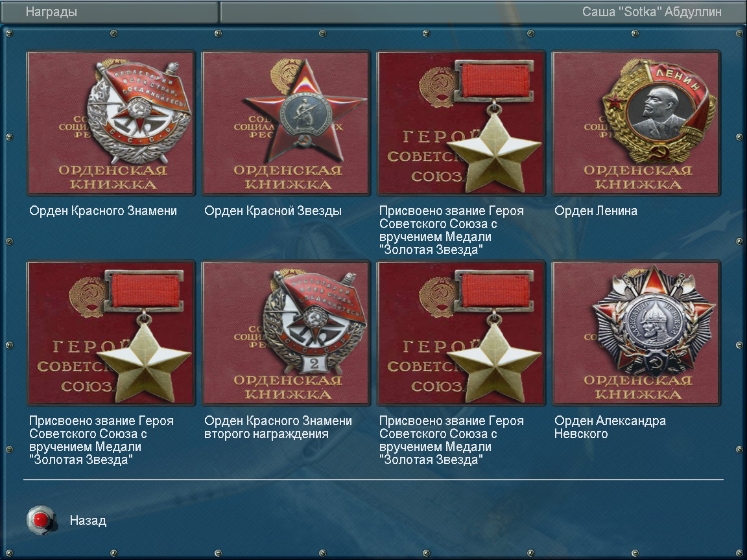Image resolution: width=747 pixels, height=560 pixels.
Task: Click the red round back button icon
Action: (x=41, y=520)
